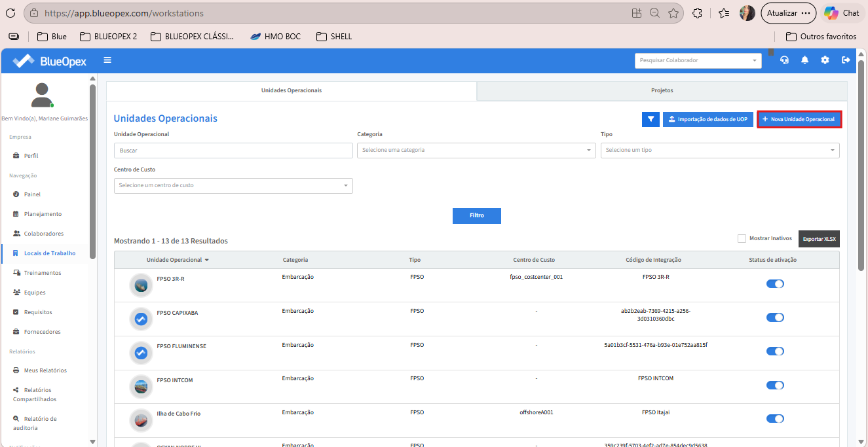868x447 pixels.
Task: Click the browser profile picture
Action: pos(747,13)
